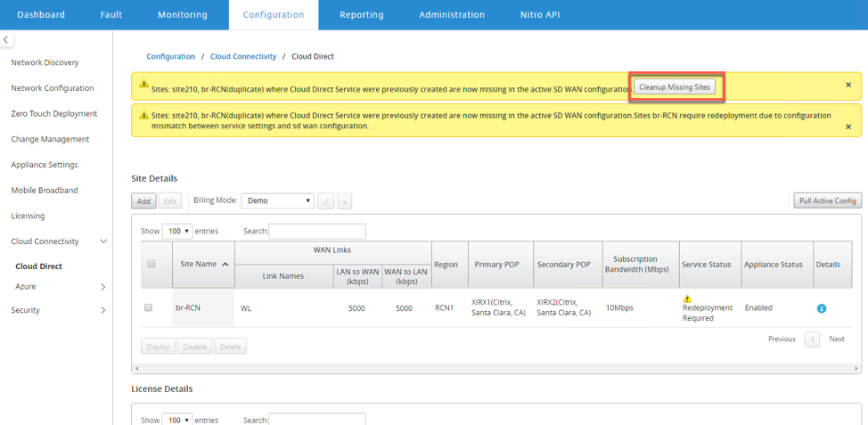The image size is (868, 425).
Task: Click the Disable button
Action: (195, 347)
